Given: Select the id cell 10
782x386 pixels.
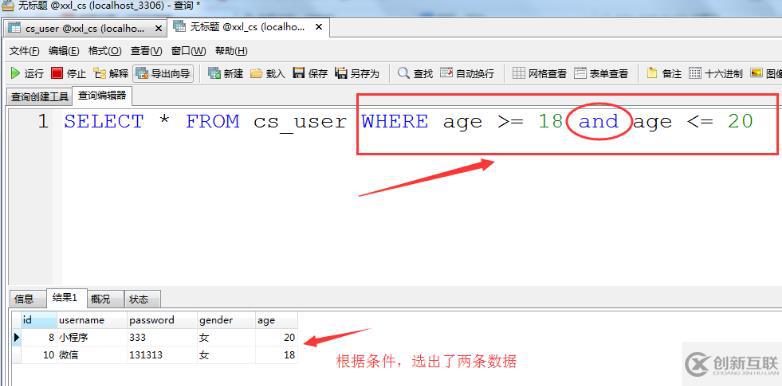Looking at the screenshot, I should pyautogui.click(x=39, y=355).
